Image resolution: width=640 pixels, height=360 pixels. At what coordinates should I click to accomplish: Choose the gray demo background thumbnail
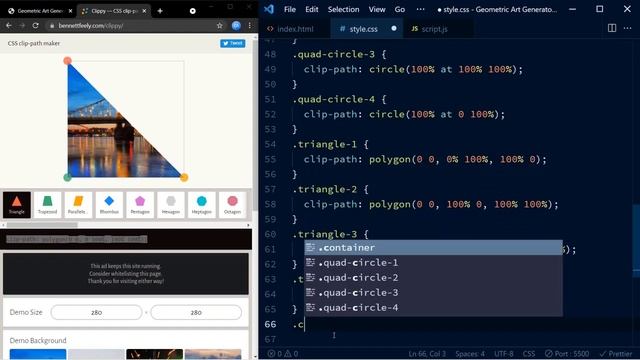pos(96,354)
